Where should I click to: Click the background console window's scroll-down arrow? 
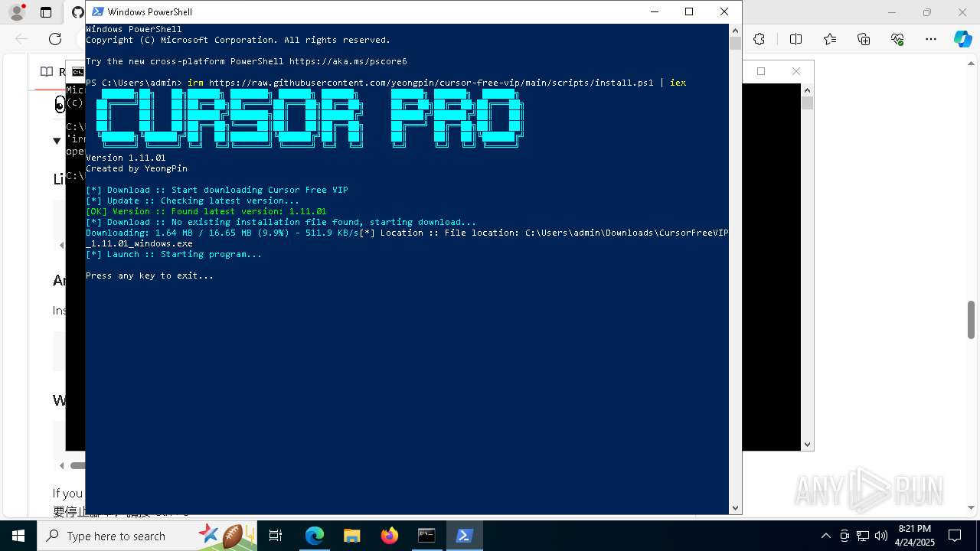coord(807,445)
